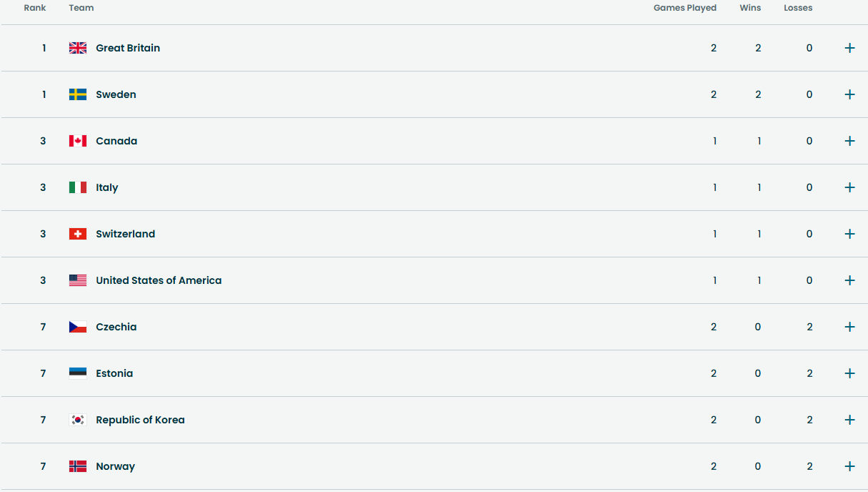
Task: Sort by the Games Played header
Action: (x=684, y=8)
